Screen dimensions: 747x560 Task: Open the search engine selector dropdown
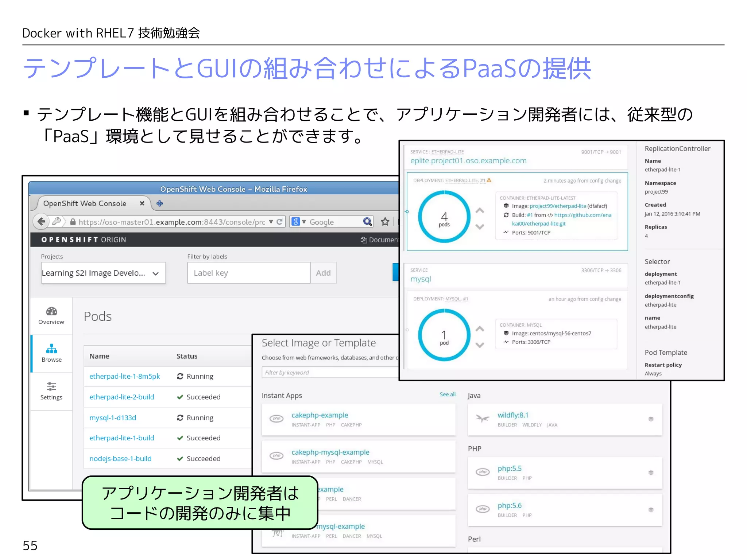(299, 222)
